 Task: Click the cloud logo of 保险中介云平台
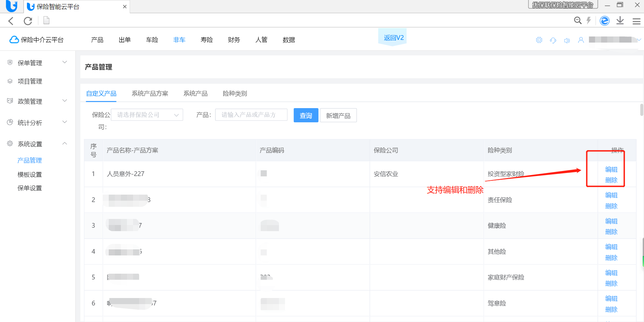(14, 40)
